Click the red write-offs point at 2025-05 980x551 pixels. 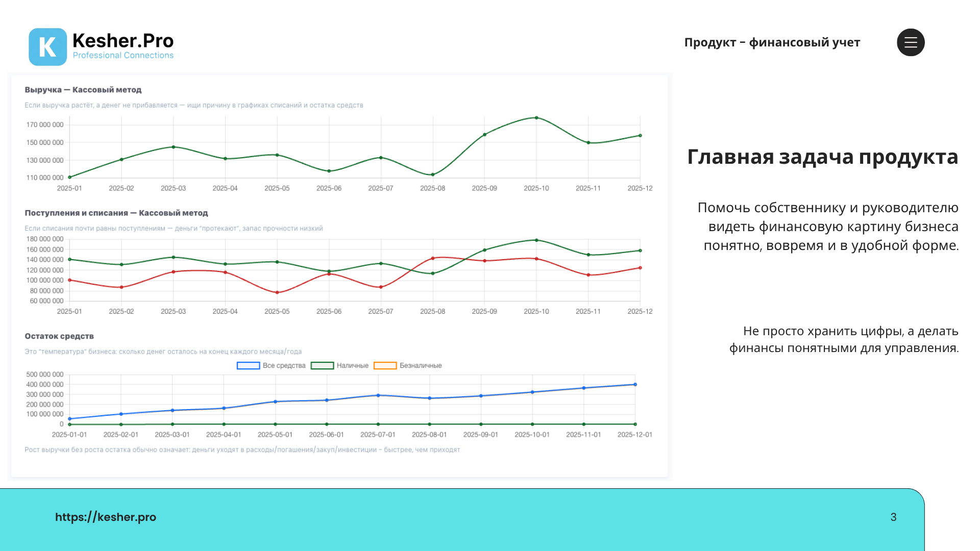[277, 293]
